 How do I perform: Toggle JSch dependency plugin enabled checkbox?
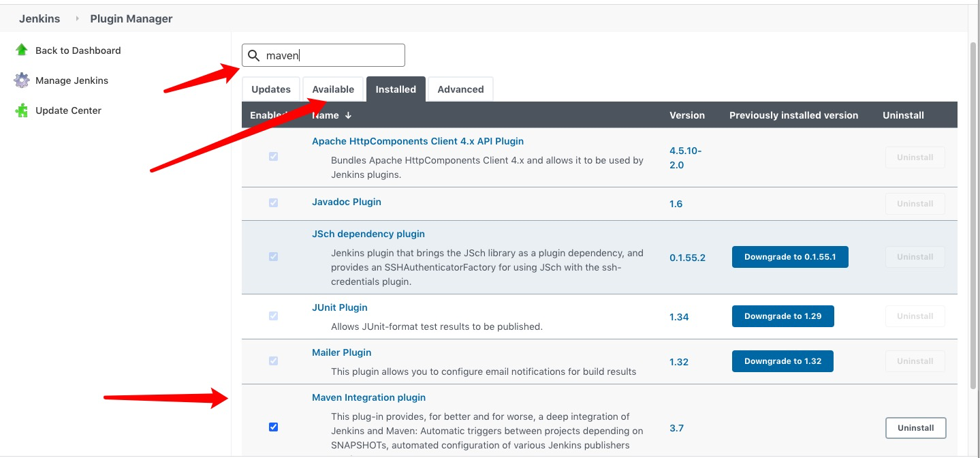click(273, 257)
